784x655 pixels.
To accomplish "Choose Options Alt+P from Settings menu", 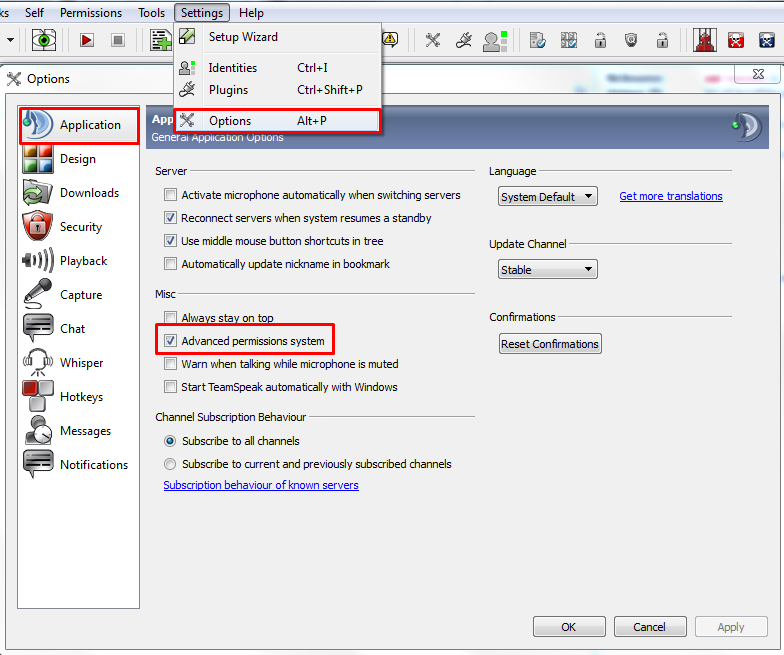I will coord(278,121).
